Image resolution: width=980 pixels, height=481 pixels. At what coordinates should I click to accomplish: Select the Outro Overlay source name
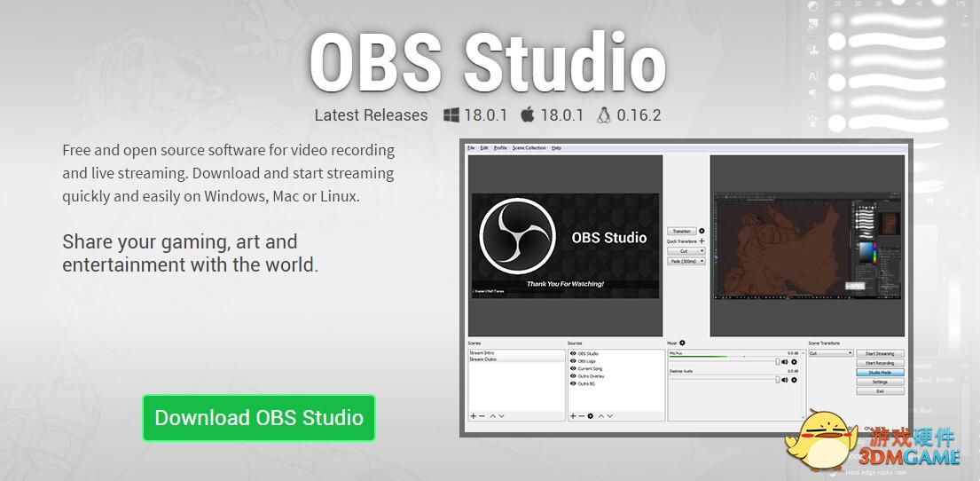pyautogui.click(x=592, y=376)
